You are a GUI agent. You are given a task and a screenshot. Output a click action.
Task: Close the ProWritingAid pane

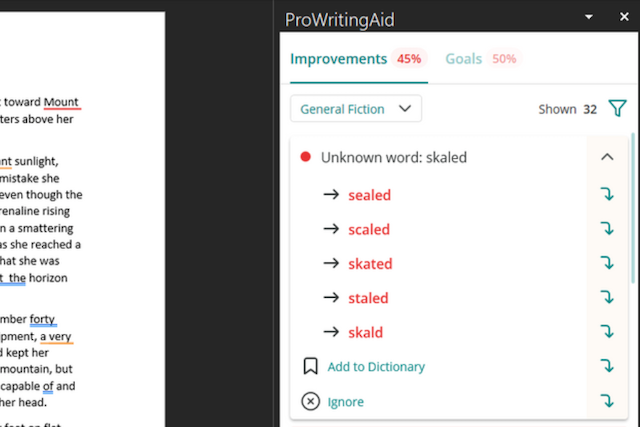624,17
